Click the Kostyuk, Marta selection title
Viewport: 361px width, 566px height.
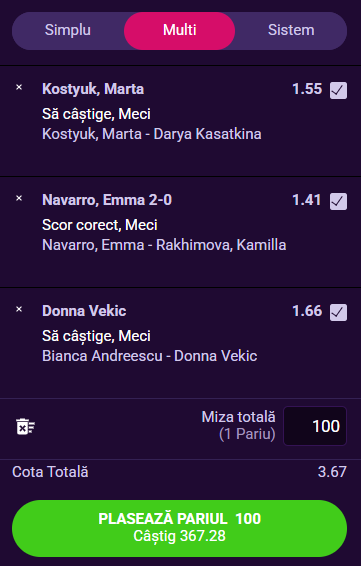[x=93, y=89]
